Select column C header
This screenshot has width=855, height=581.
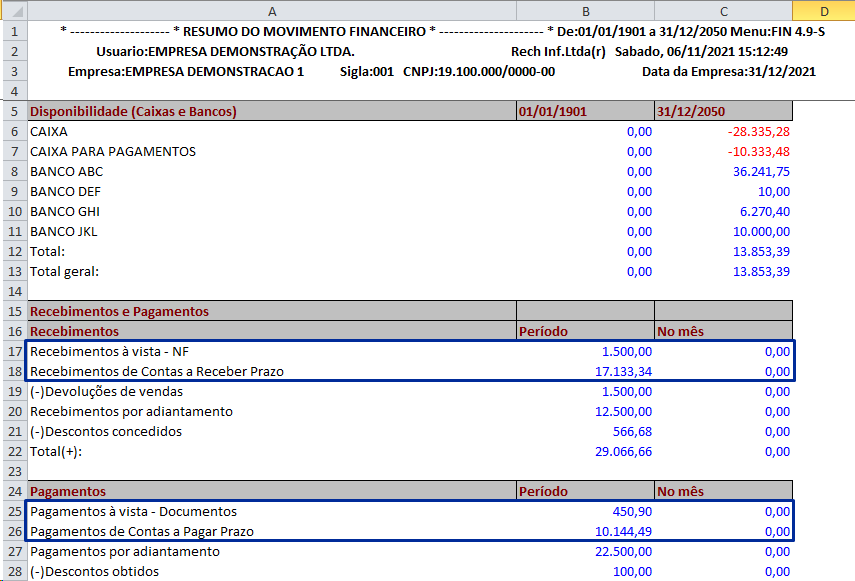click(x=723, y=10)
